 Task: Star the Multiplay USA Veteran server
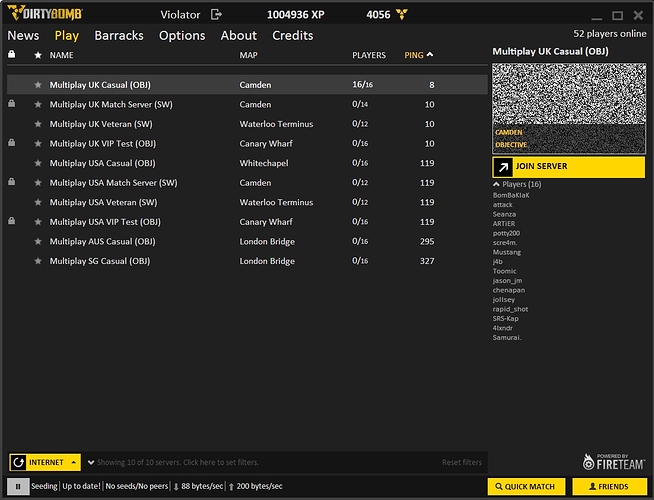click(x=38, y=203)
